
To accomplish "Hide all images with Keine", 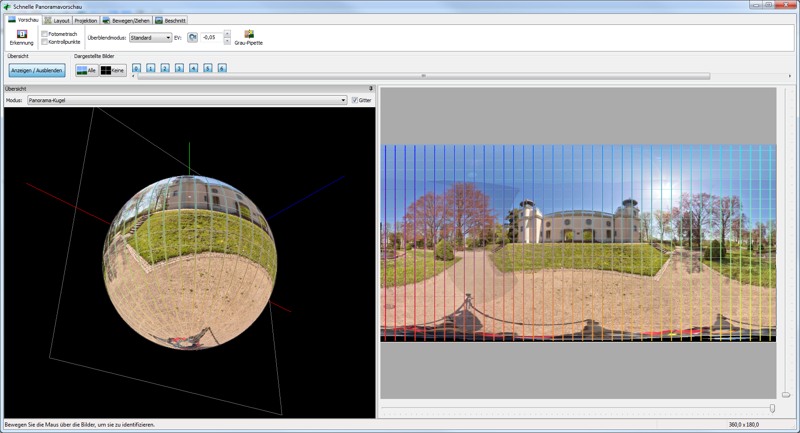I will tap(112, 70).
